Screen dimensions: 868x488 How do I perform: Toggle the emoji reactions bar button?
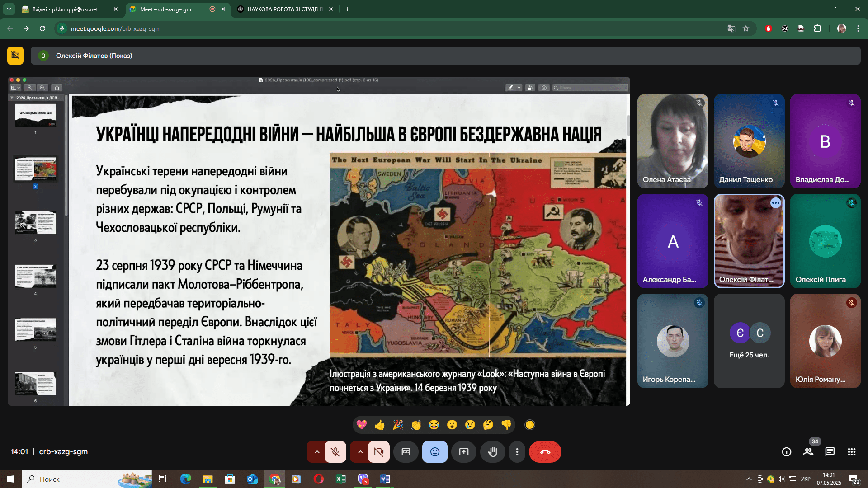coord(435,452)
